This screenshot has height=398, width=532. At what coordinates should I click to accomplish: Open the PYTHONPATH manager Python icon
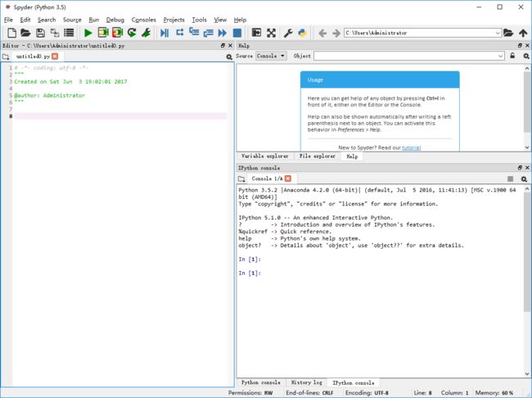[x=302, y=33]
